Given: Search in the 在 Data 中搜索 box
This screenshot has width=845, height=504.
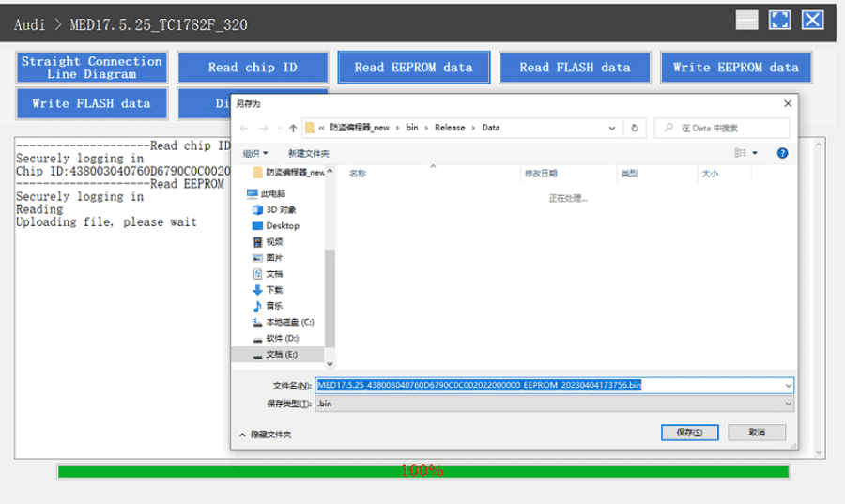Looking at the screenshot, I should [x=722, y=128].
